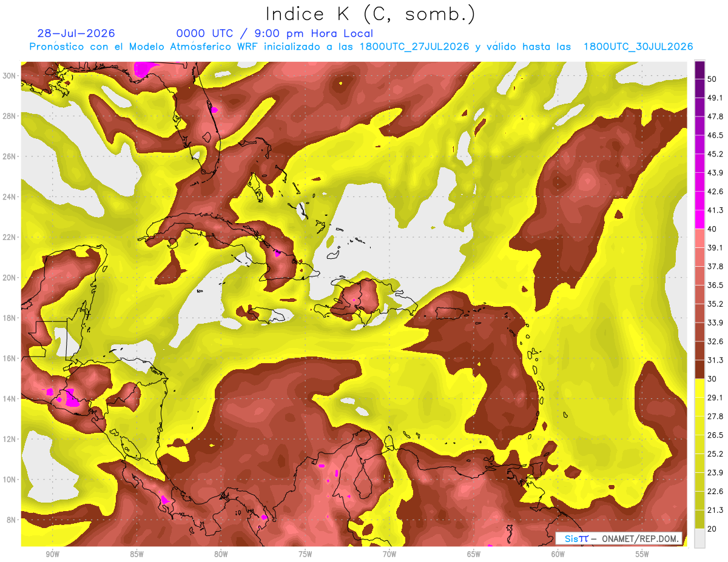The width and height of the screenshot is (728, 562).
Task: Click the colorbar value label 32.6
Action: [x=715, y=341]
